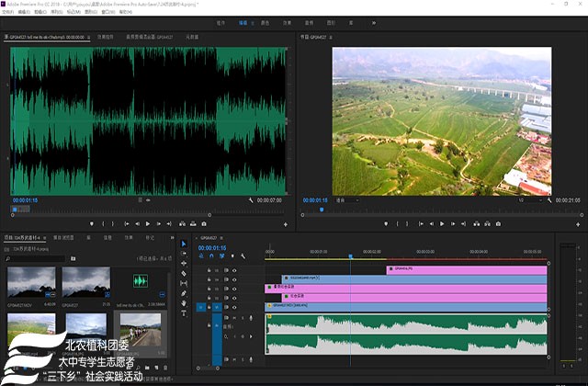The width and height of the screenshot is (588, 386).
Task: Select the Track Select Forward tool
Action: pos(184,254)
